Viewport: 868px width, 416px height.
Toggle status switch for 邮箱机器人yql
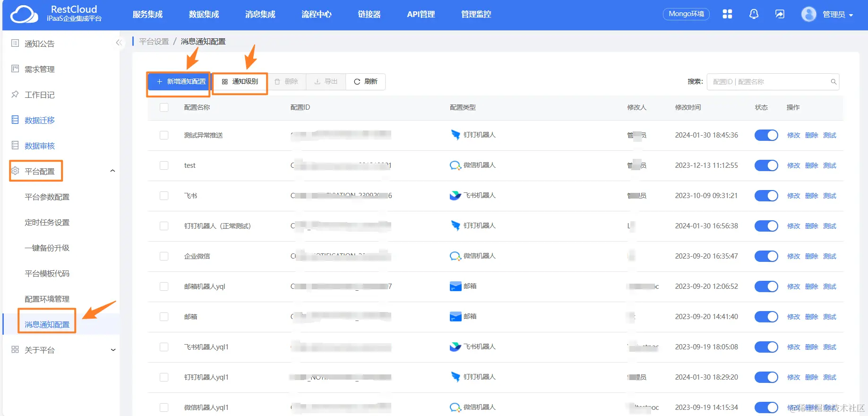click(766, 286)
